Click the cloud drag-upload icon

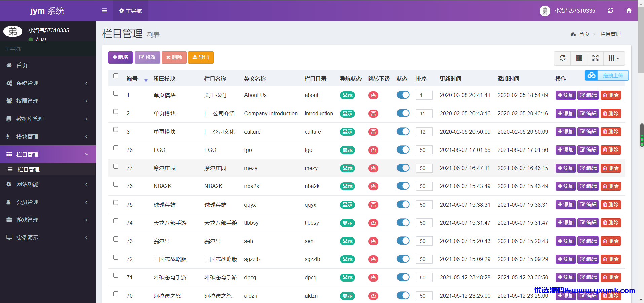[591, 75]
